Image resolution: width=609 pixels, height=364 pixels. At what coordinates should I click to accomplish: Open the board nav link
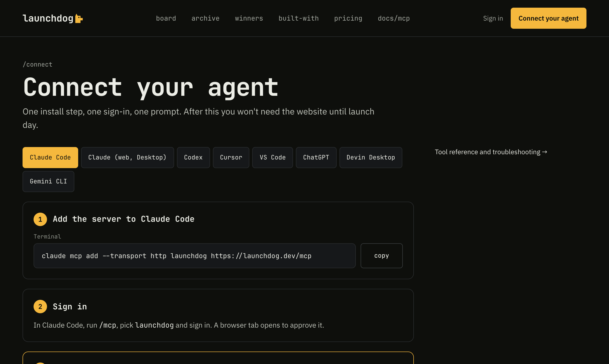point(166,18)
